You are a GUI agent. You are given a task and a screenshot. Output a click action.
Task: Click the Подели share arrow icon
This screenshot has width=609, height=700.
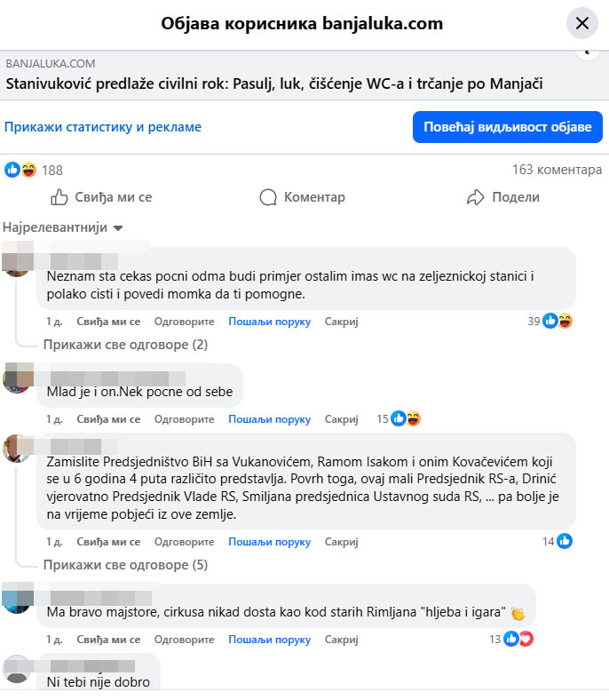[x=476, y=197]
